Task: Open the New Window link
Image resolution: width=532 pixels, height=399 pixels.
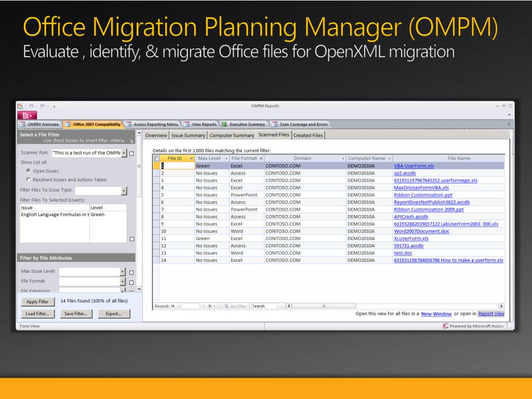Action: point(436,314)
